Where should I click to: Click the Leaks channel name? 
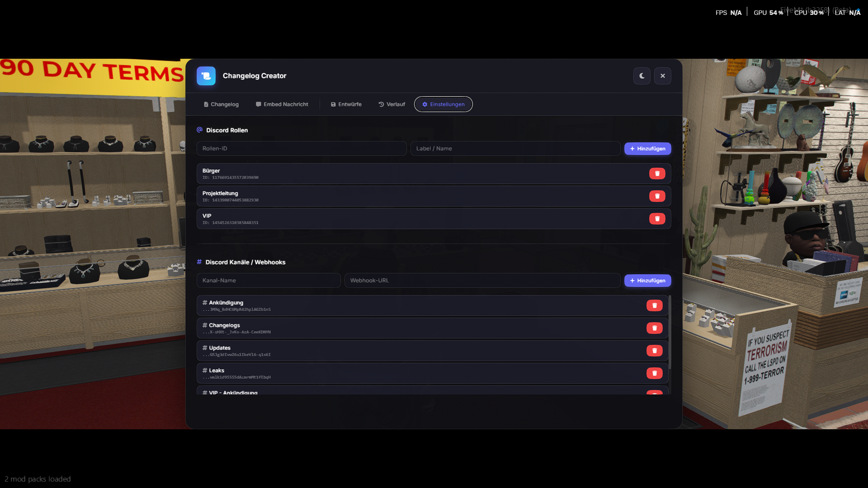click(217, 371)
